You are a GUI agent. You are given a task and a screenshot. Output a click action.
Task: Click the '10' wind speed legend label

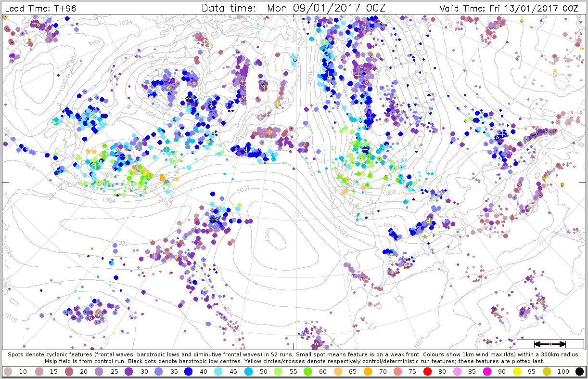[23, 371]
